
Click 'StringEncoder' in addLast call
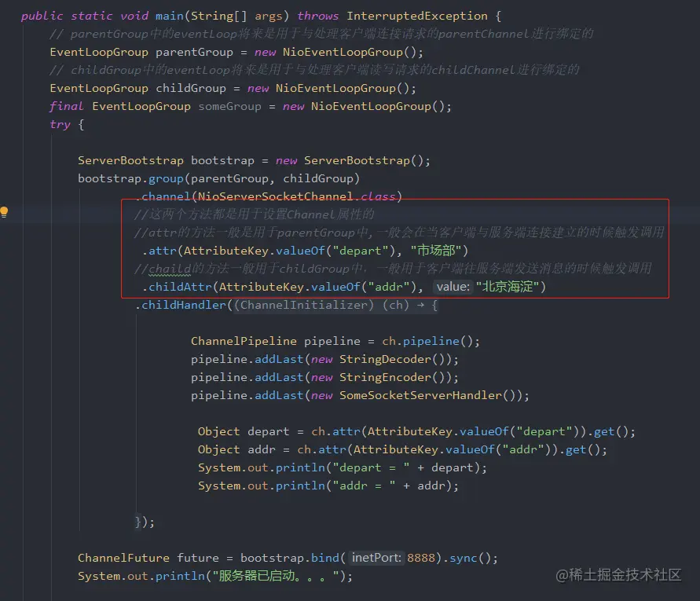pos(385,377)
